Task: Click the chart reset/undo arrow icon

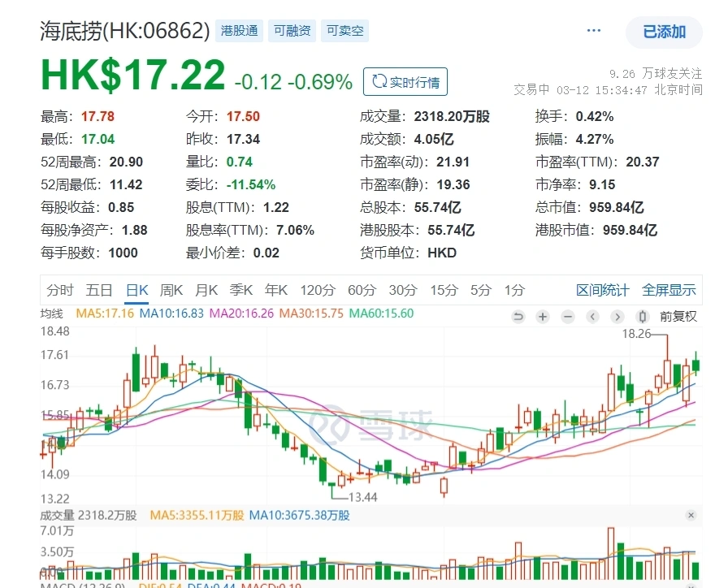Action: point(518,317)
